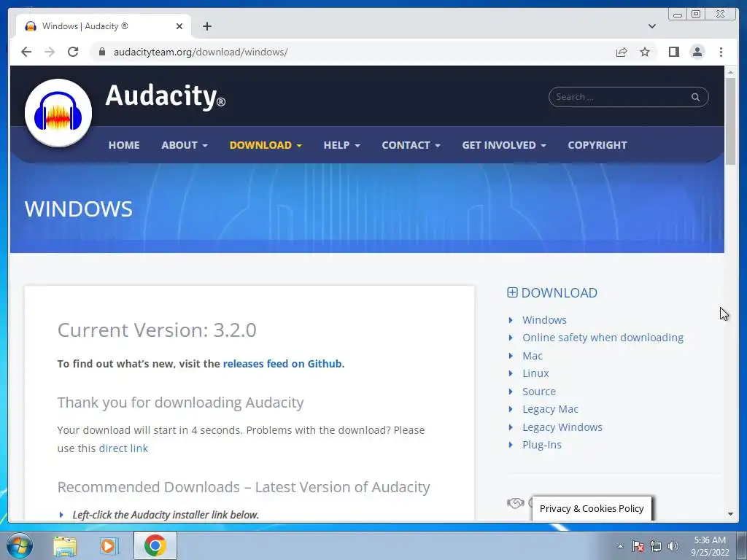Screen dimensions: 747x560
Task: Bookmark this page with the star
Action: [645, 52]
